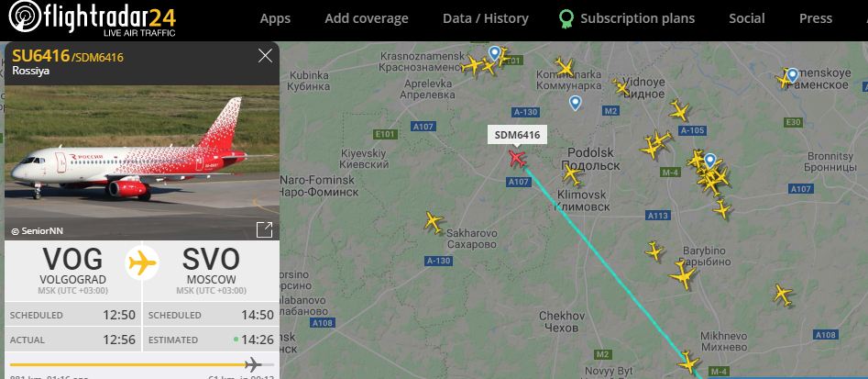Close the SU6416 flight panel

265,55
